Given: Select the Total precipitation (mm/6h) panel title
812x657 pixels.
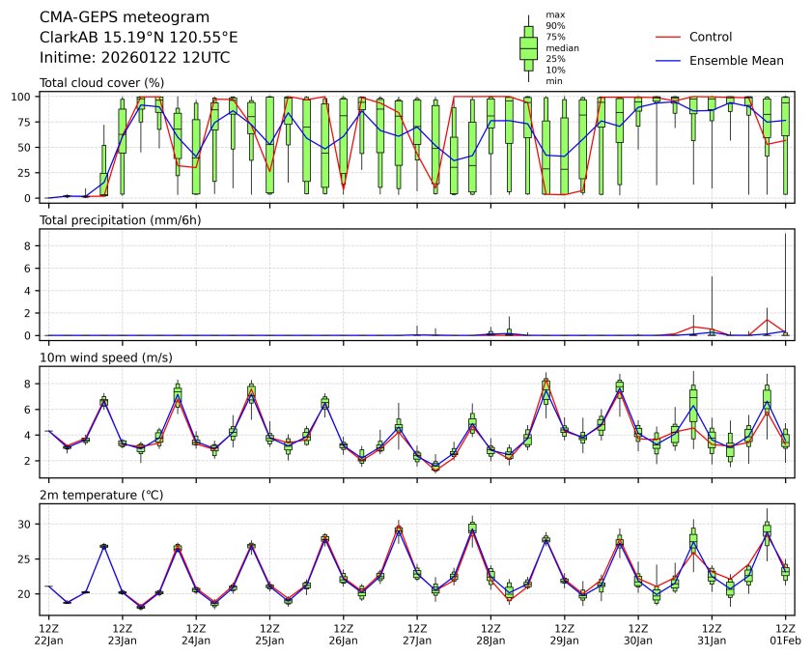Looking at the screenshot, I should pyautogui.click(x=117, y=220).
